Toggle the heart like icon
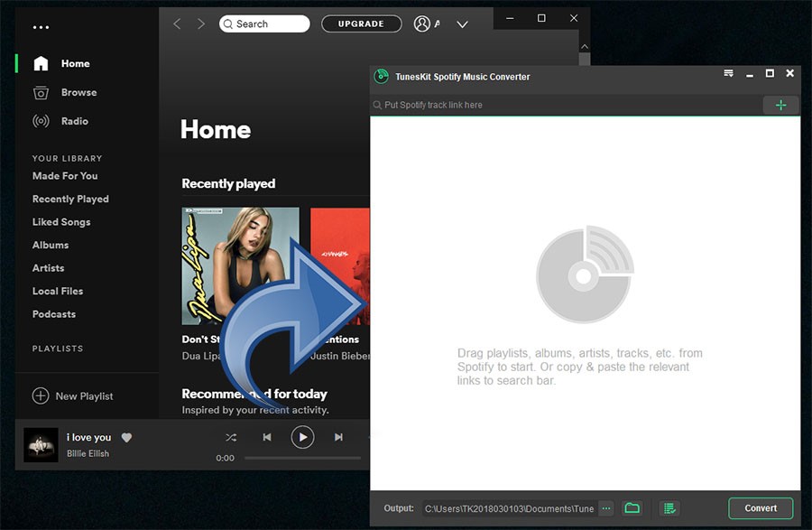812x530 pixels. [x=126, y=438]
